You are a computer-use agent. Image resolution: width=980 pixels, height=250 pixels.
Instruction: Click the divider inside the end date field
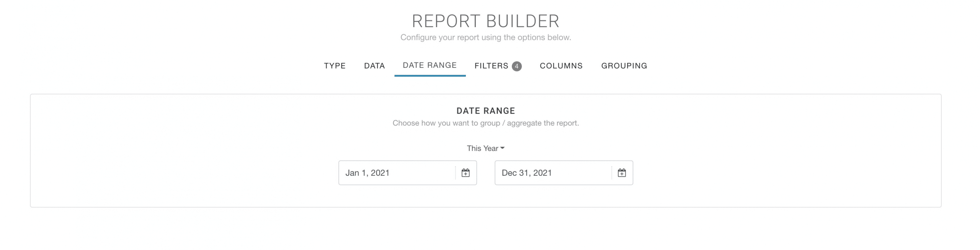point(612,173)
